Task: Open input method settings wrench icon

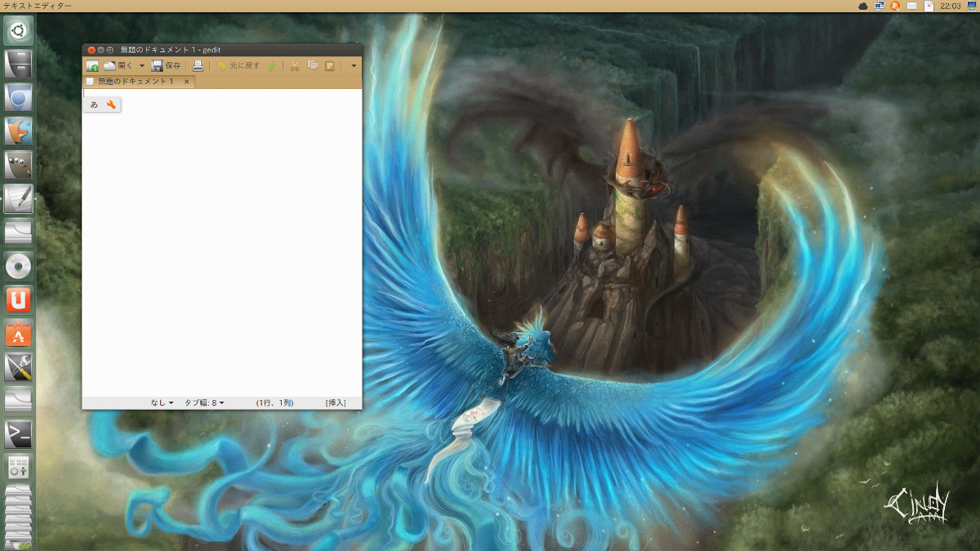Action: (112, 104)
